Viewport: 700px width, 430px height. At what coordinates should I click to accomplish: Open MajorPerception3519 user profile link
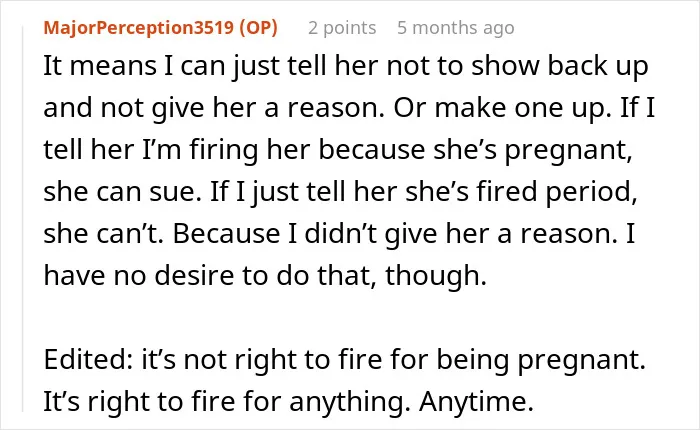point(138,28)
